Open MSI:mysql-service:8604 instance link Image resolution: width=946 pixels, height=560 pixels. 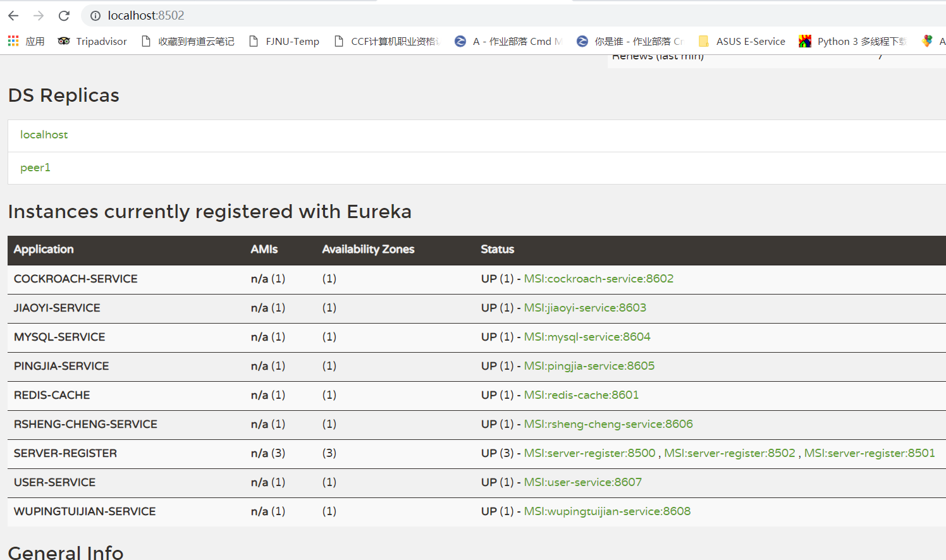pos(587,337)
